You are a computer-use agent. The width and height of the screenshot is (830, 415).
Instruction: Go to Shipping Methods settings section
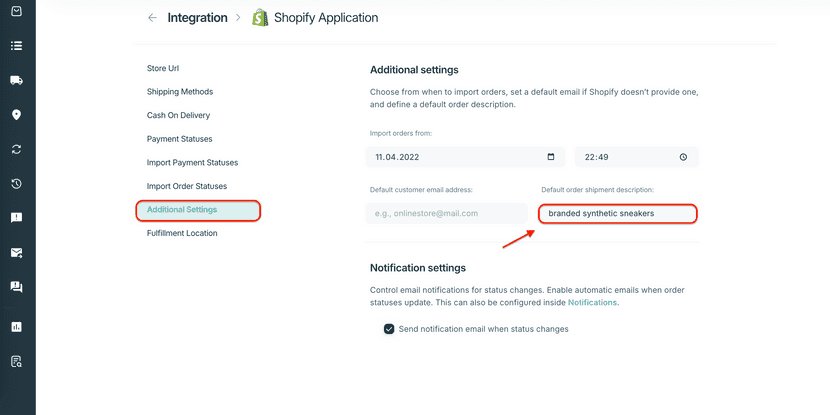(180, 92)
